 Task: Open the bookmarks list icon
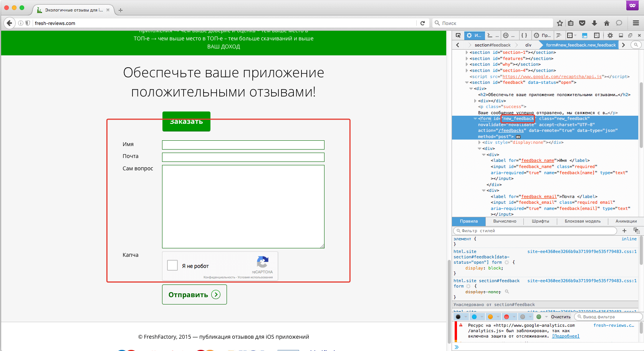pos(571,23)
